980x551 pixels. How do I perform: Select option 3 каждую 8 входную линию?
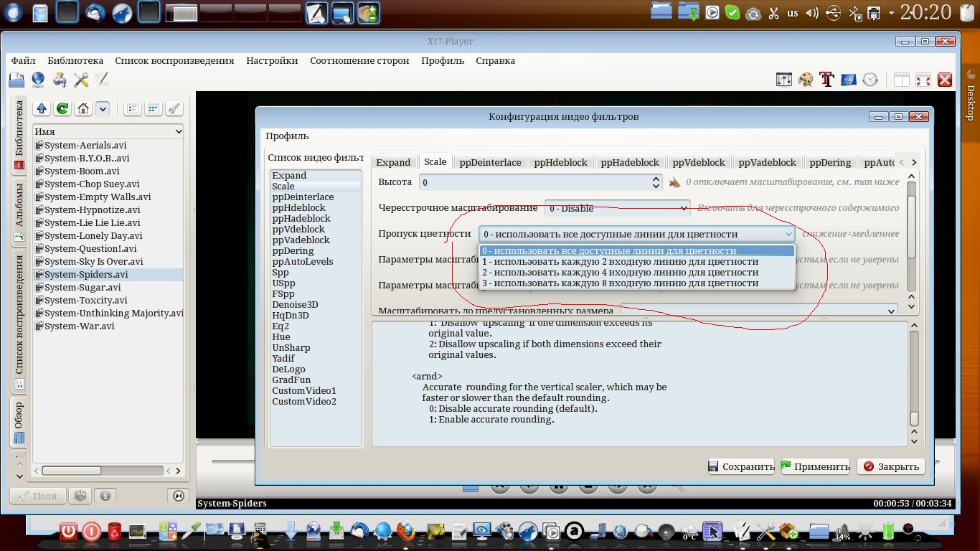[637, 283]
